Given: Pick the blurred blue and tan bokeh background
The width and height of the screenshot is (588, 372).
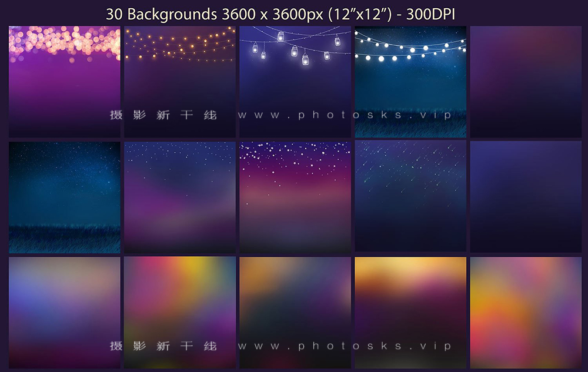Looking at the screenshot, I should coord(65,313).
